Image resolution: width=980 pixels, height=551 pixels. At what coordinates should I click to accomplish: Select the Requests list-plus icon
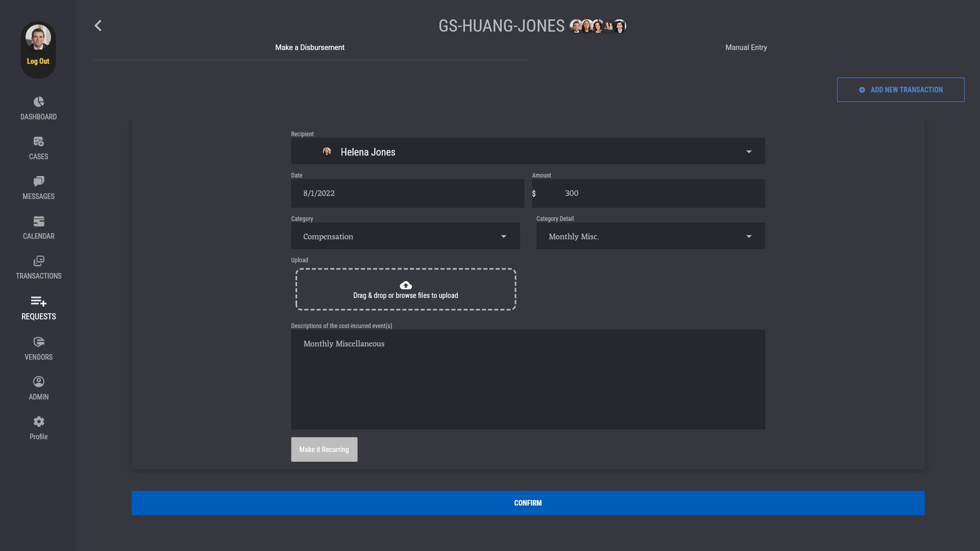pos(39,302)
